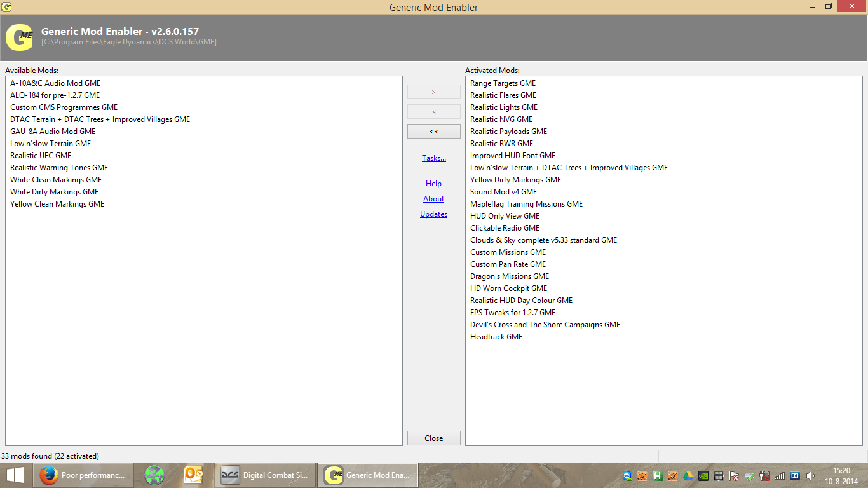Open the Updates link

pyautogui.click(x=434, y=214)
